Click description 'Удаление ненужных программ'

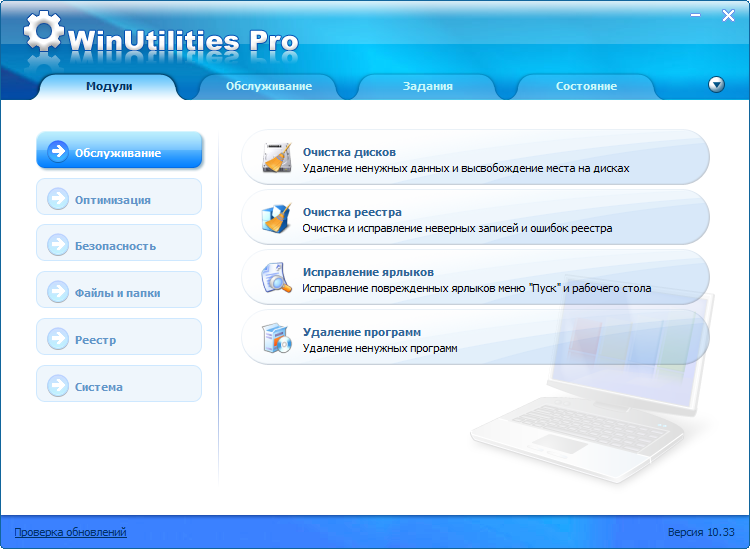coord(380,348)
